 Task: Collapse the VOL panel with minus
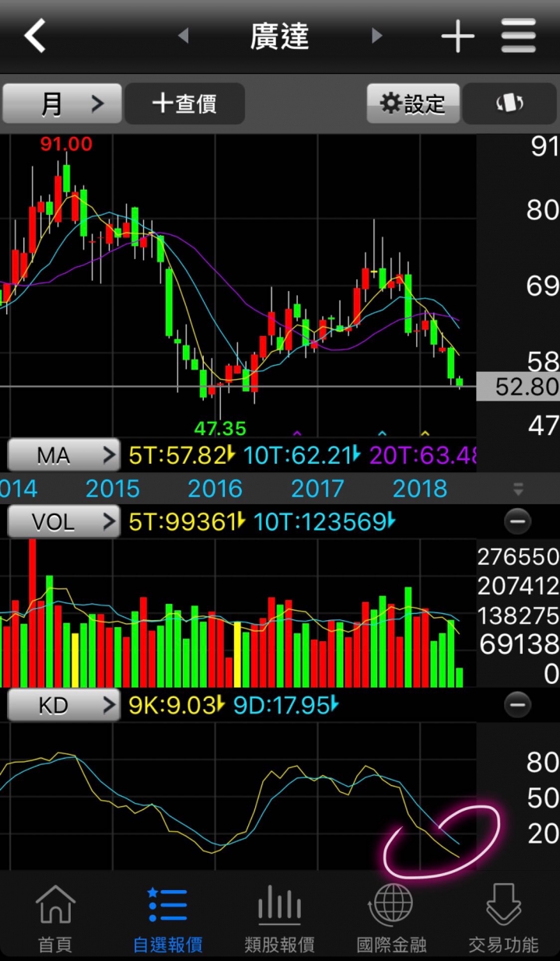tap(517, 521)
